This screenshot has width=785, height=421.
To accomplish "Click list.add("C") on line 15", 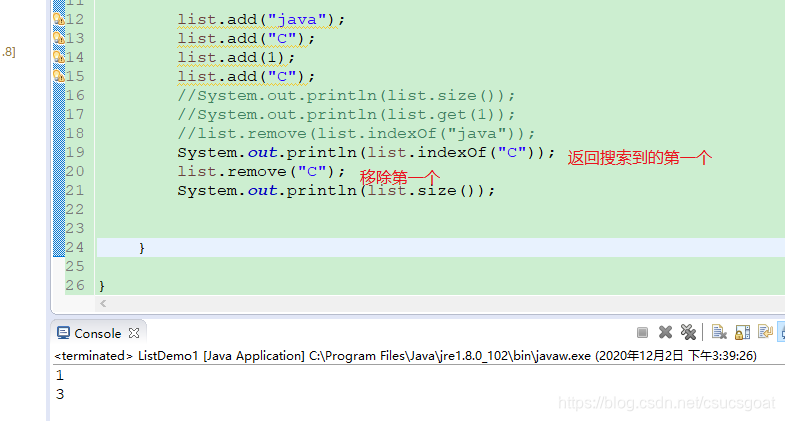I will (246, 77).
